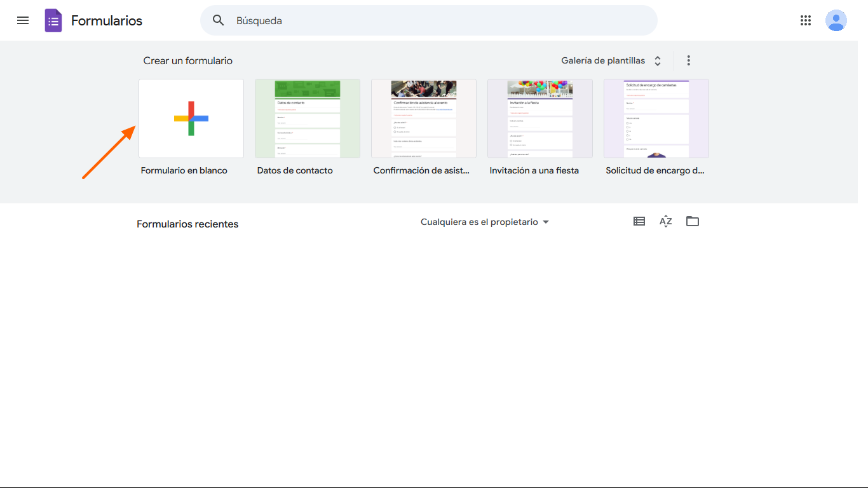Open the Invitación a una fiesta template
The width and height of the screenshot is (868, 488).
[539, 118]
